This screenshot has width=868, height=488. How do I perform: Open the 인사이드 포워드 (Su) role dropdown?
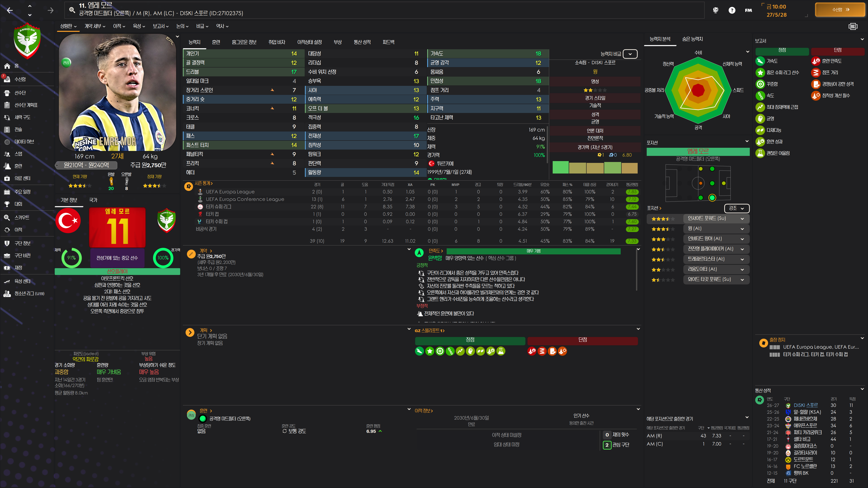(716, 218)
